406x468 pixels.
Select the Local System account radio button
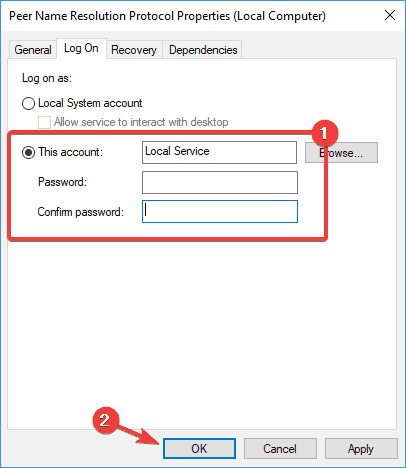(x=28, y=103)
